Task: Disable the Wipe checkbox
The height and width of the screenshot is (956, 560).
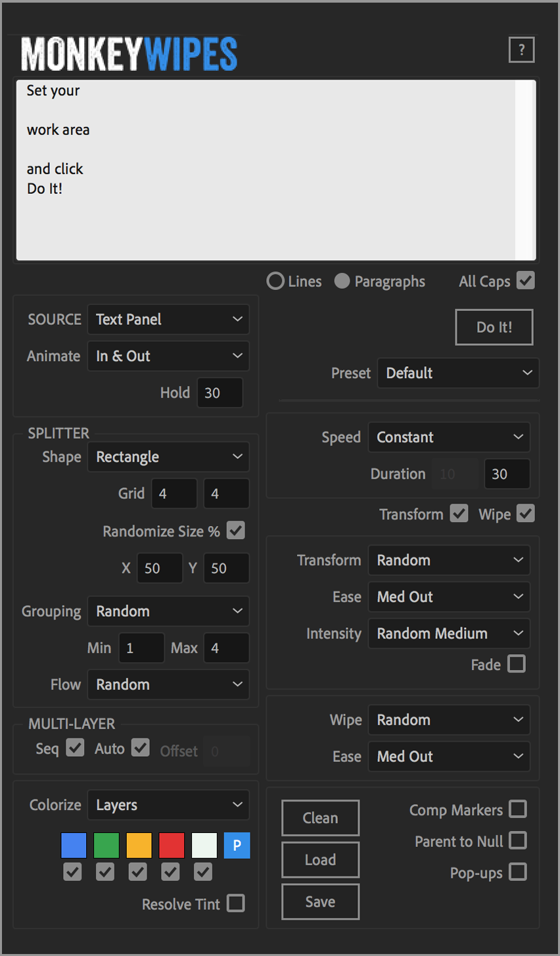Action: click(x=526, y=514)
